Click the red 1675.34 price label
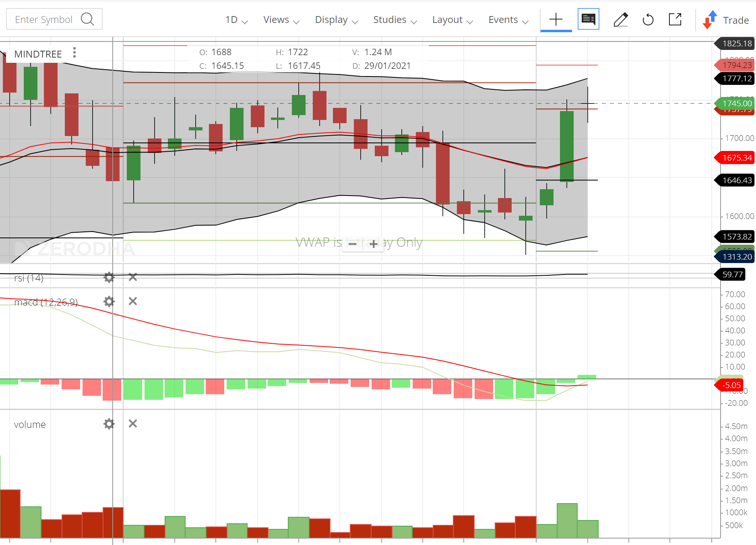Screen dimensions: 756x545 point(734,158)
